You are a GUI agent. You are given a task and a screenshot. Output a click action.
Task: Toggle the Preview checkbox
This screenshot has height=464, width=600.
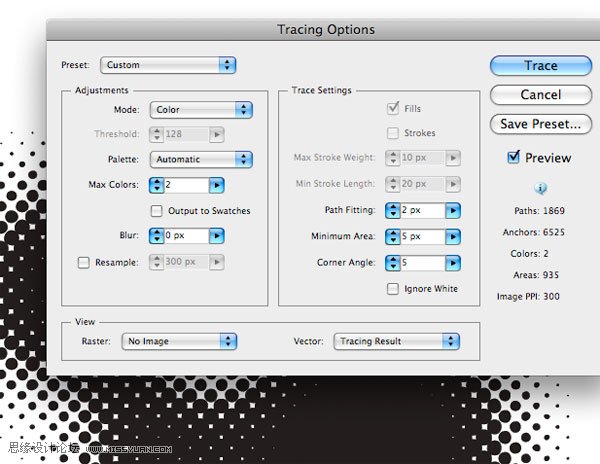point(513,157)
